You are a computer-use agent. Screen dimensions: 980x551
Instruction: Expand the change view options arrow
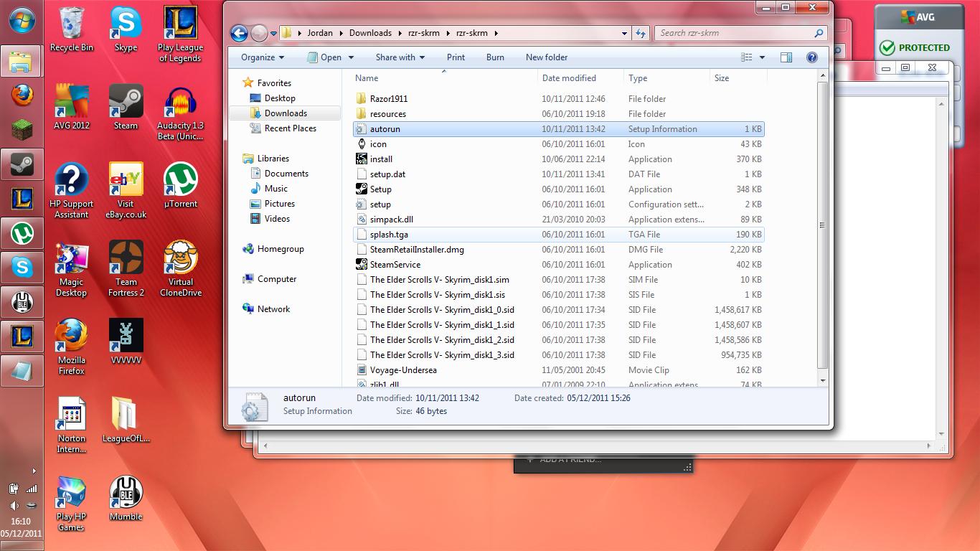pyautogui.click(x=762, y=57)
